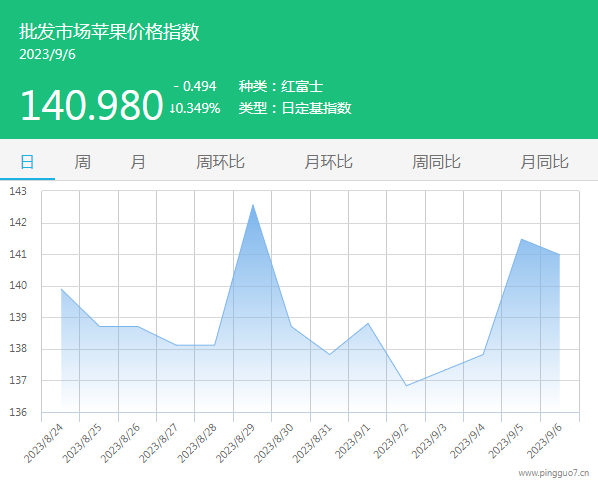Viewport: 598px width, 484px height.
Task: Click the 批发市场苹果价格指数 title
Action: tap(109, 31)
